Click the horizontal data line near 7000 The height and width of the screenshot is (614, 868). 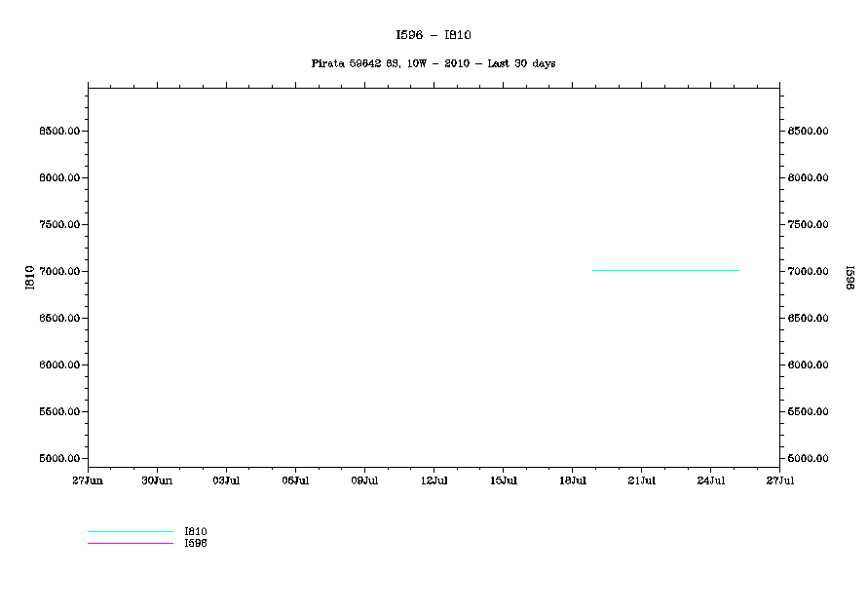665,270
